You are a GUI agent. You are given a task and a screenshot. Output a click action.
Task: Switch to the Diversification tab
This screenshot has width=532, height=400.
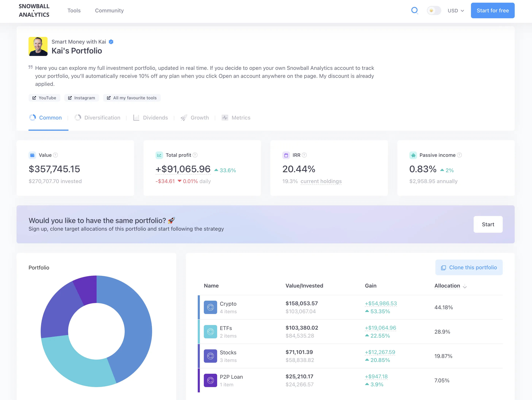coord(102,118)
